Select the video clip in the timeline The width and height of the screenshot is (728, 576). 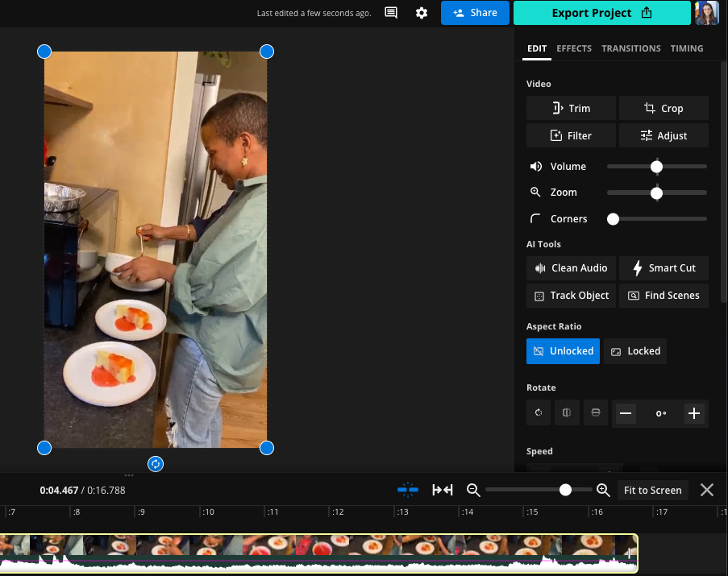[x=318, y=553]
